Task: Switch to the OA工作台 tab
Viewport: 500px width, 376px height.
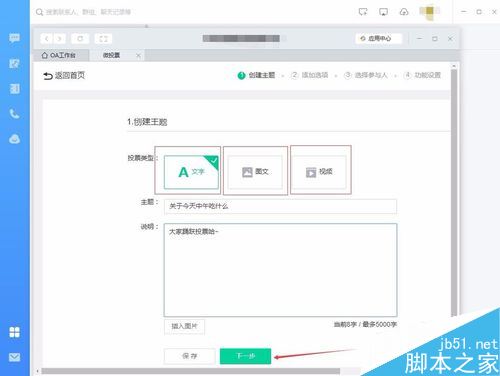Action: point(61,55)
